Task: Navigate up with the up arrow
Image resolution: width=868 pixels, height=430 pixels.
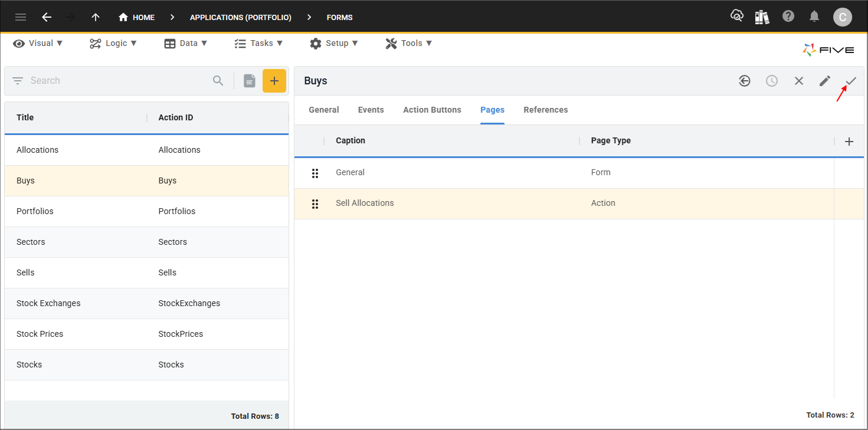Action: point(96,17)
